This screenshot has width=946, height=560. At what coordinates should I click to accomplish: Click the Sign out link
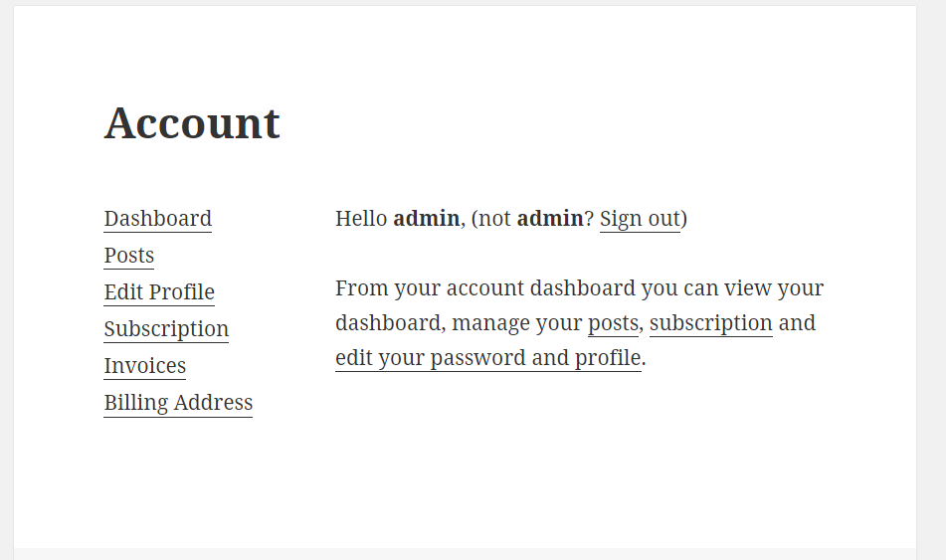pyautogui.click(x=640, y=219)
